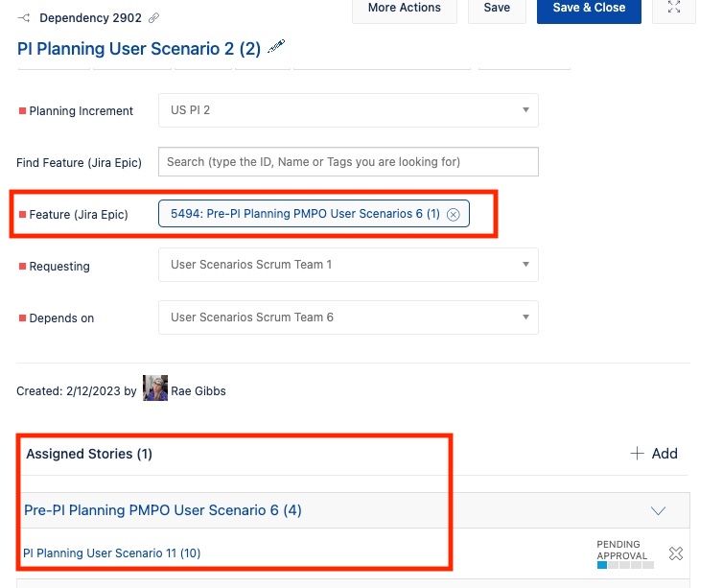This screenshot has height=588, width=723.
Task: Open Pre-PI Planning PMPO User Scenario 6 (4)
Action: click(163, 510)
